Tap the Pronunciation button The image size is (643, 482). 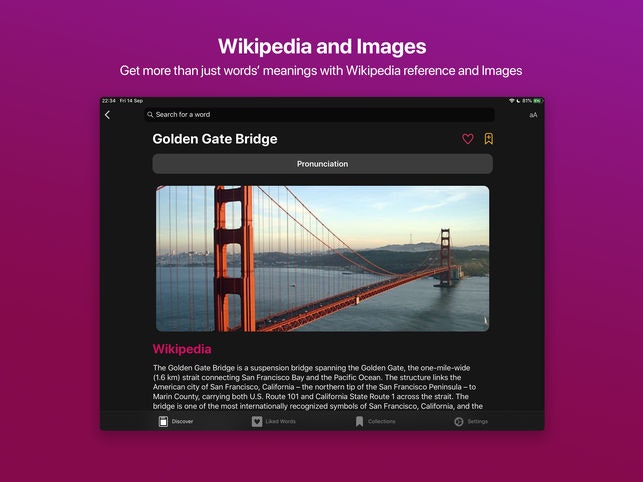click(322, 164)
